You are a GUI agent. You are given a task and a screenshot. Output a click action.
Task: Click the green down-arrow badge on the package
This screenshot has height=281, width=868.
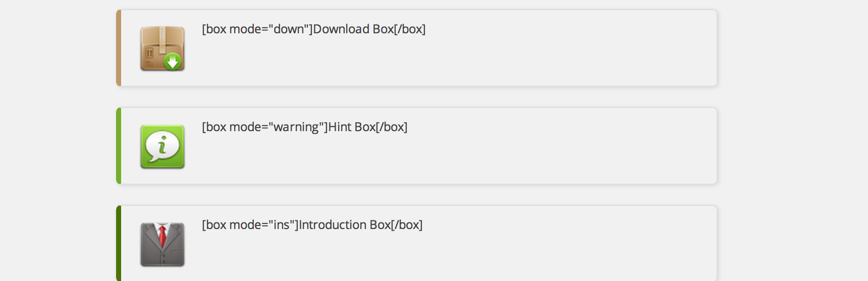pos(173,62)
